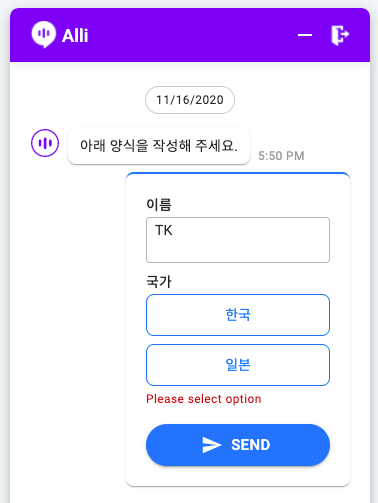Focus the 이름 input field containing TK
The width and height of the screenshot is (378, 503).
[x=238, y=240]
